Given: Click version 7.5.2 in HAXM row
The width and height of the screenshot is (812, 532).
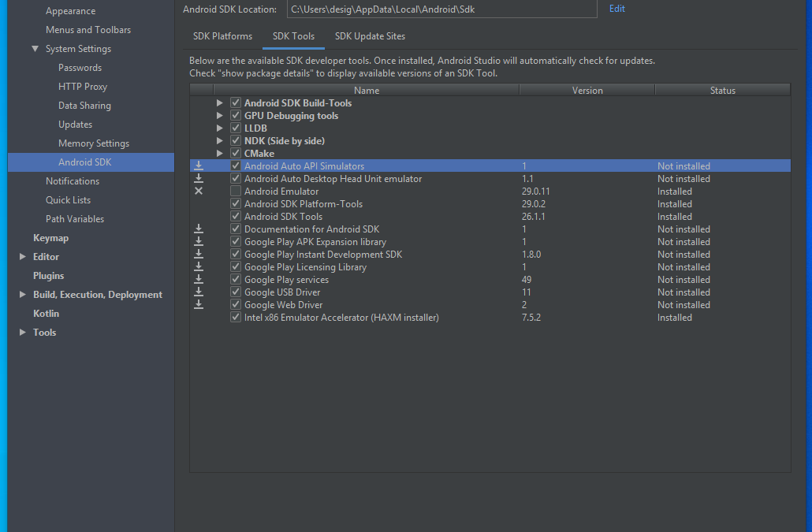Looking at the screenshot, I should coord(531,318).
